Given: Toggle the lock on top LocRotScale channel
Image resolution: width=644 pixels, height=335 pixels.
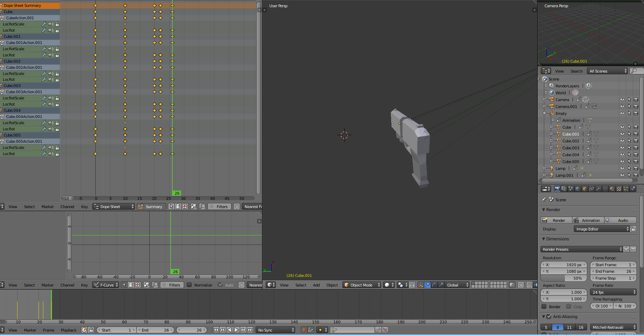Looking at the screenshot, I should pos(57,24).
